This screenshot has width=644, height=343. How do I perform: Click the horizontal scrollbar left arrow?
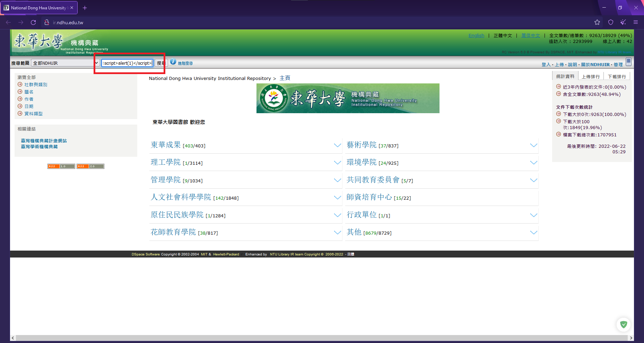click(13, 338)
